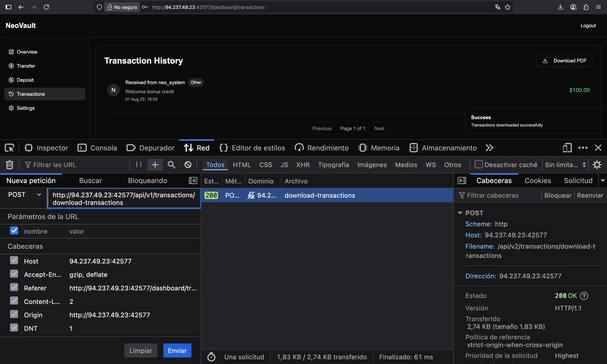Open the account profile icon

[573, 7]
